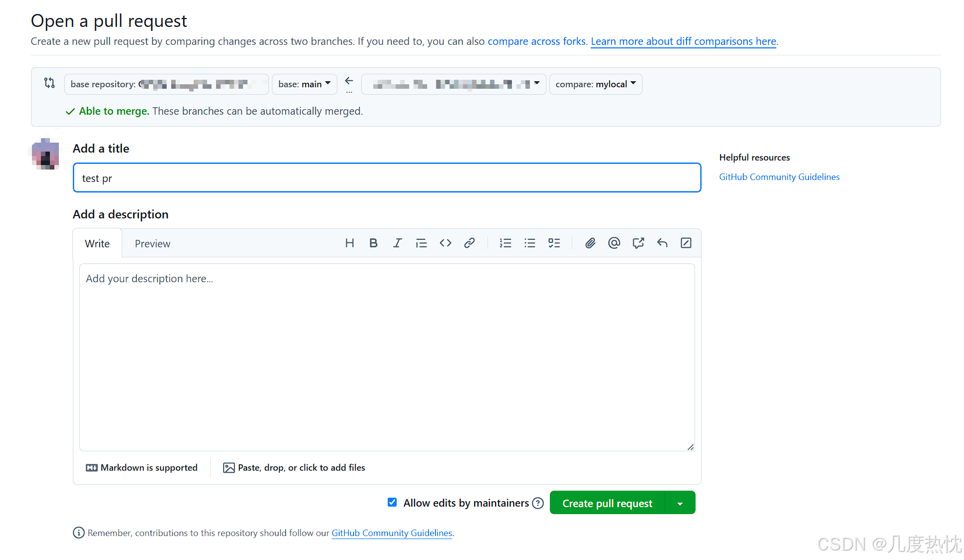Switch to the Preview tab

pyautogui.click(x=152, y=244)
